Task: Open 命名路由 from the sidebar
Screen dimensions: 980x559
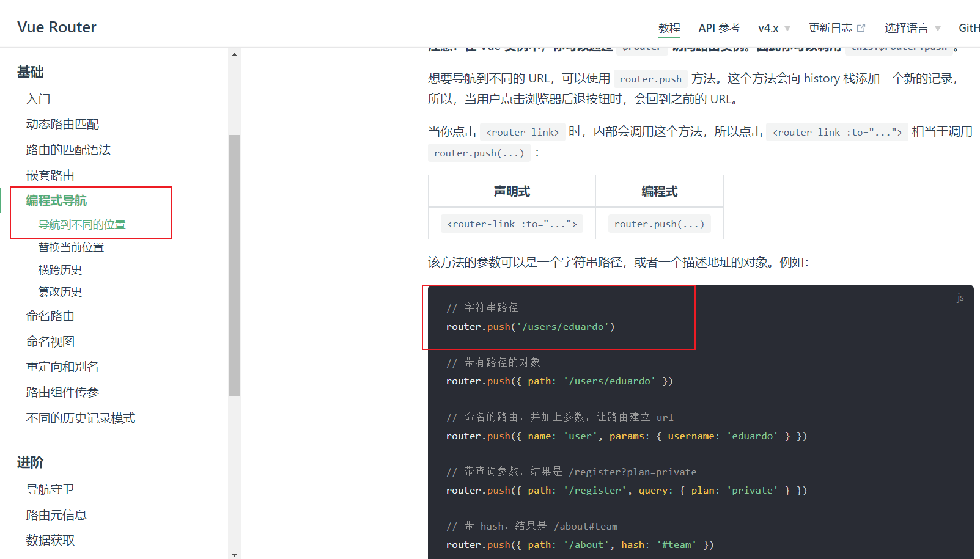Action: (x=50, y=316)
